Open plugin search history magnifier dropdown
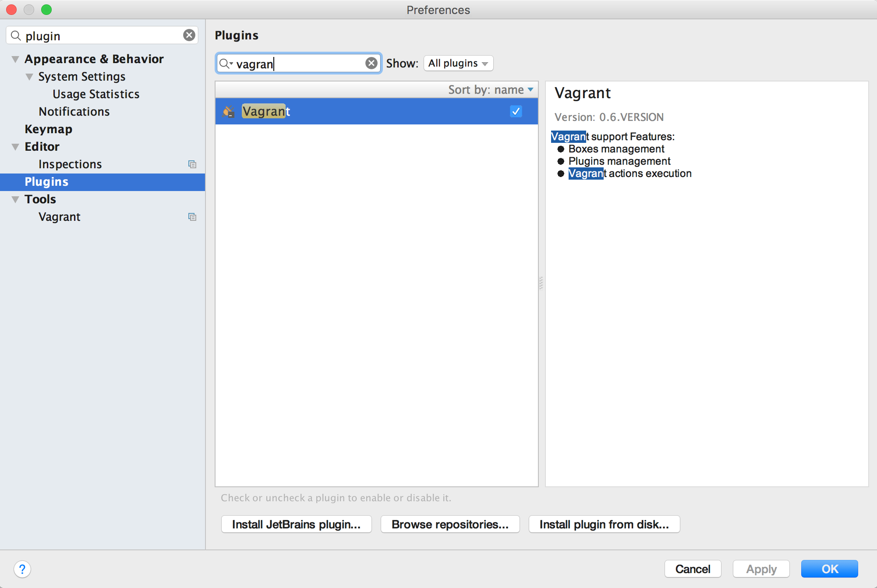Screen dimensions: 877x588 click(226, 64)
